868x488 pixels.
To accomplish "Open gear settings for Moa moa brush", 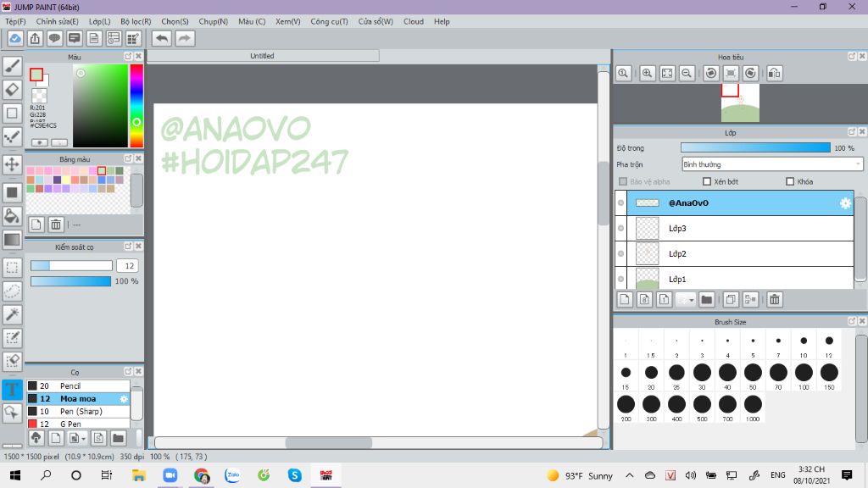I will coord(124,398).
